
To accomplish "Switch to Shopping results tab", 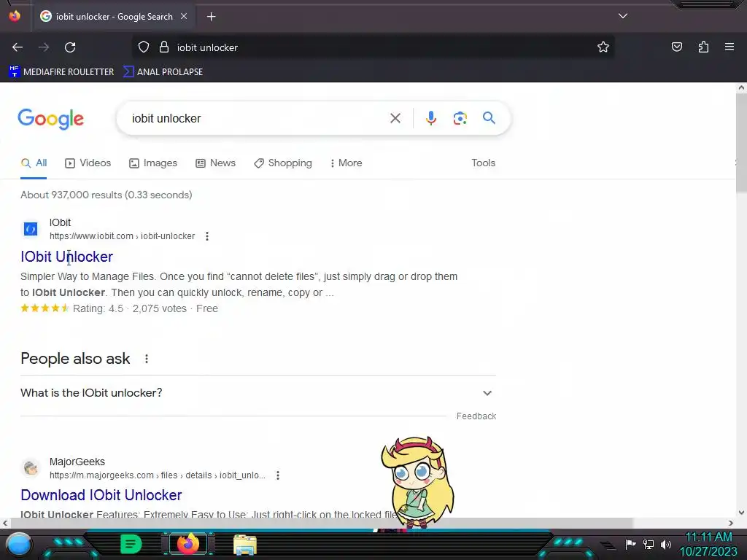I will point(283,163).
